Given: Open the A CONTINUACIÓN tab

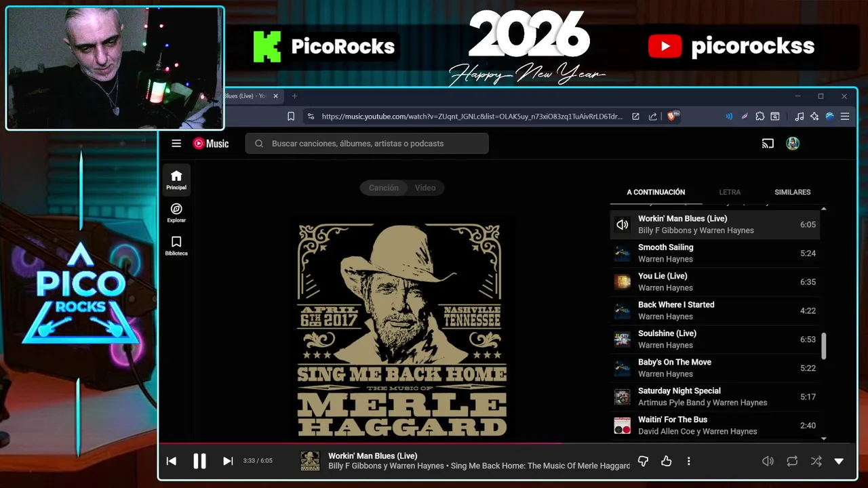Looking at the screenshot, I should pos(656,192).
